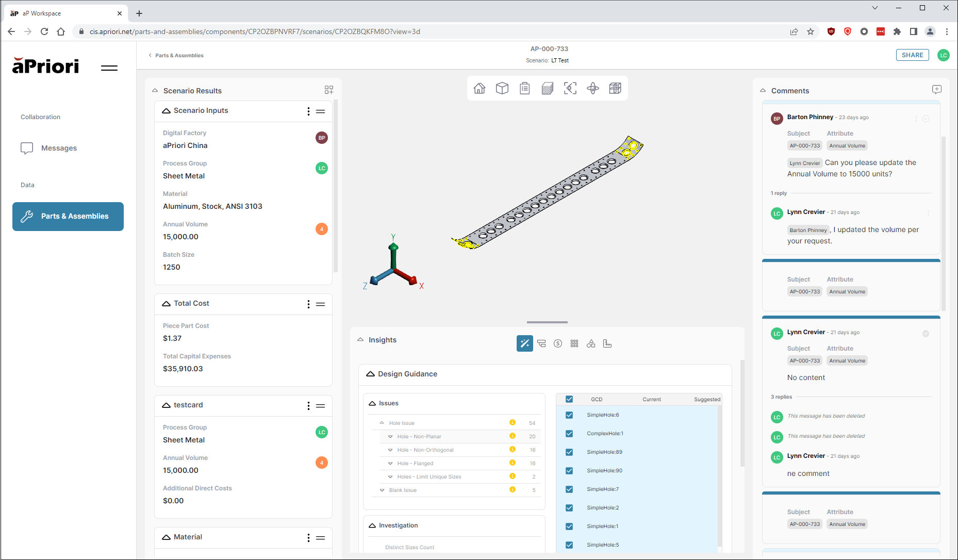Uncheck the SimpleHole:1 checkbox
The height and width of the screenshot is (560, 958).
pos(569,526)
